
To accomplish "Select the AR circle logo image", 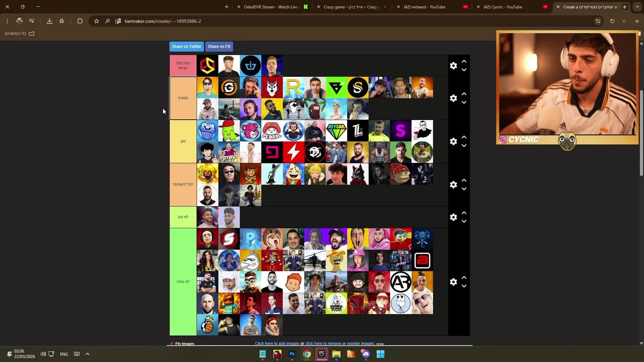I will tap(401, 282).
